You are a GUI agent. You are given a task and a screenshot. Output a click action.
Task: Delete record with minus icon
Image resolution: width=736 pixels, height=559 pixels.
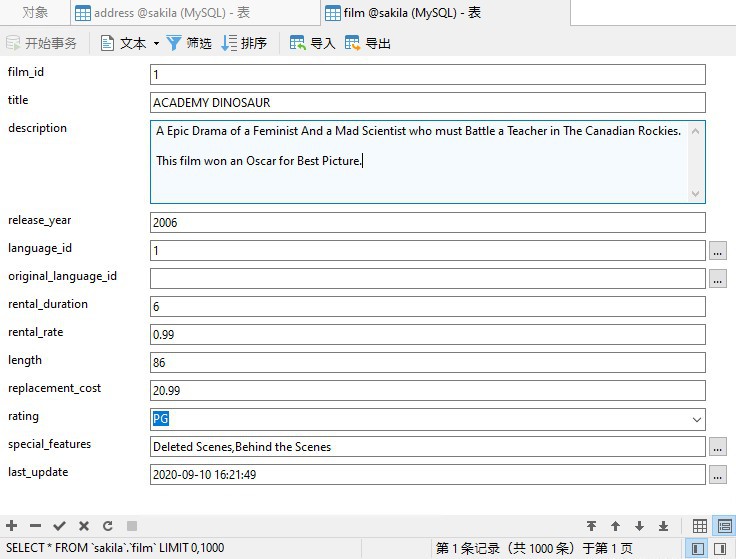pyautogui.click(x=36, y=526)
